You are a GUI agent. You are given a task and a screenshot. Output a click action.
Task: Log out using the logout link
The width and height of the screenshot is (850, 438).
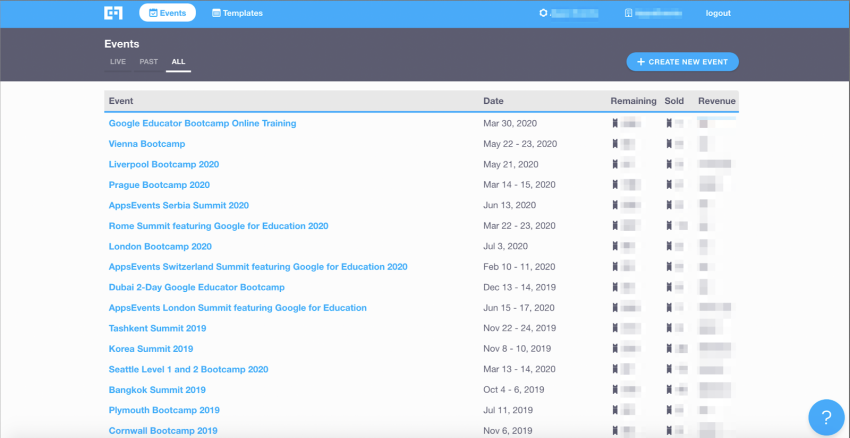point(717,13)
